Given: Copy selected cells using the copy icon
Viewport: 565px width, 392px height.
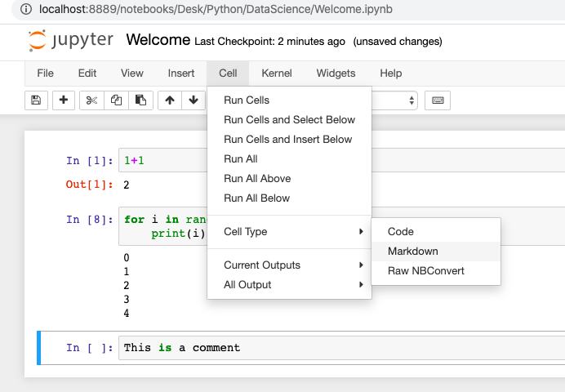Looking at the screenshot, I should coord(116,100).
